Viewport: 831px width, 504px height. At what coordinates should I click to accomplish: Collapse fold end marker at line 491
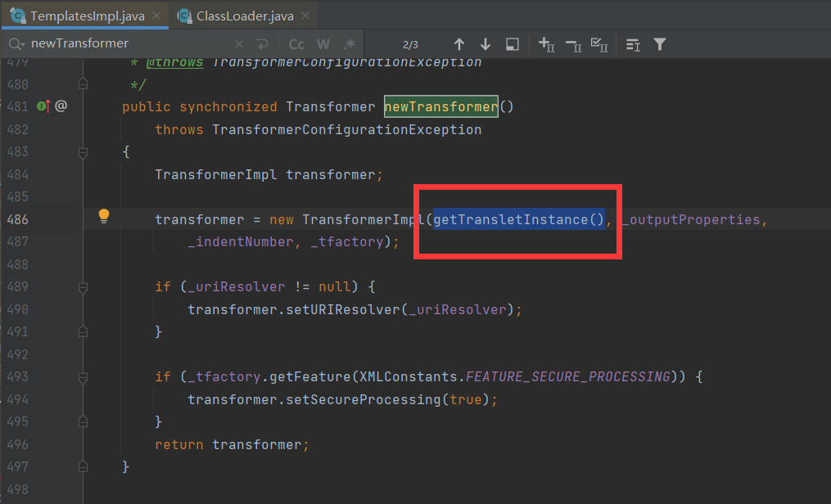click(x=83, y=331)
